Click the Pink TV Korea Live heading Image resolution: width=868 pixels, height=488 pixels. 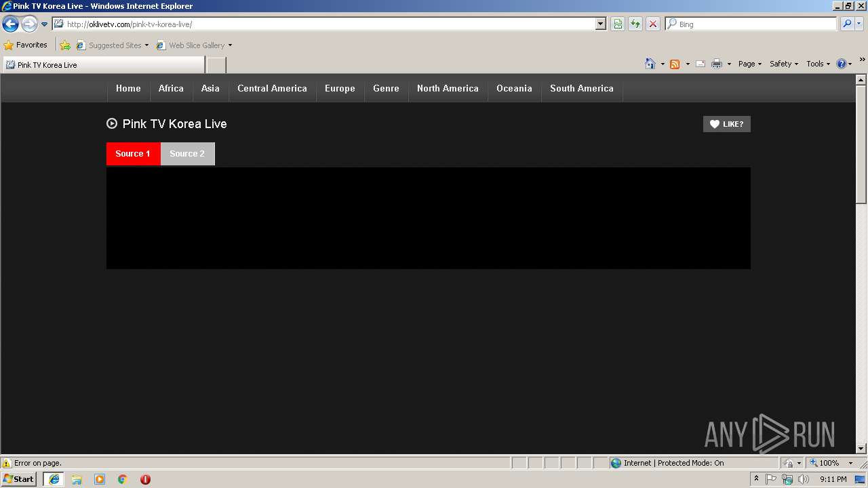174,124
